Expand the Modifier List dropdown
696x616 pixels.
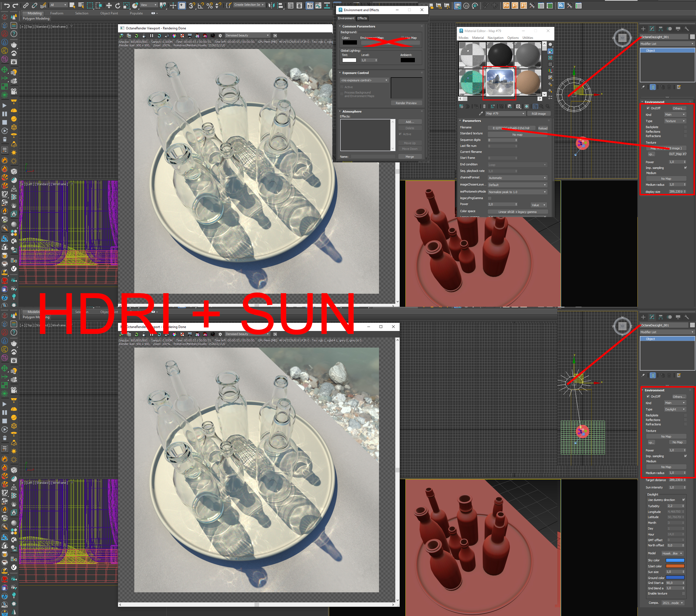(667, 44)
